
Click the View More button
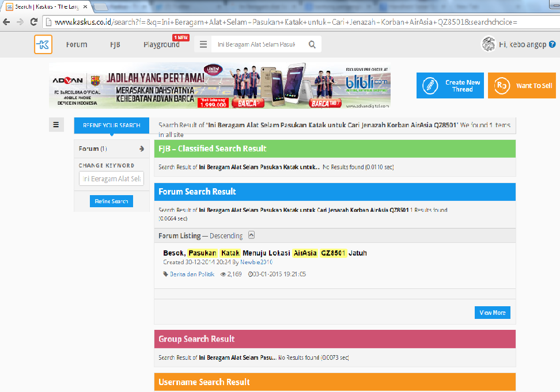pyautogui.click(x=492, y=313)
